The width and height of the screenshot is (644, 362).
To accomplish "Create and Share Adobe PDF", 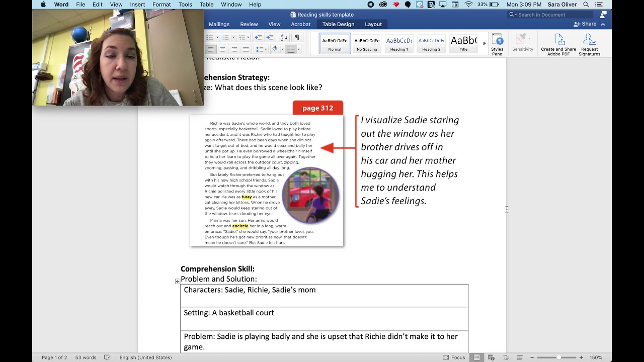I will 558,45.
